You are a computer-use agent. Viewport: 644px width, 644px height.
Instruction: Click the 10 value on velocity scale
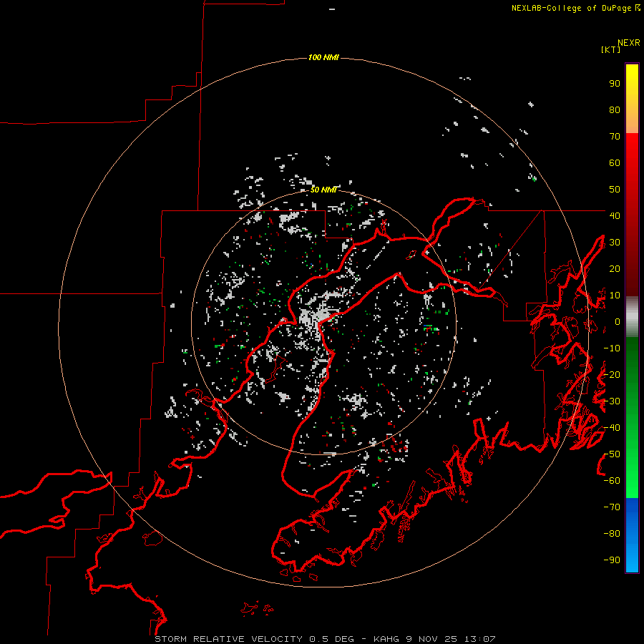615,296
